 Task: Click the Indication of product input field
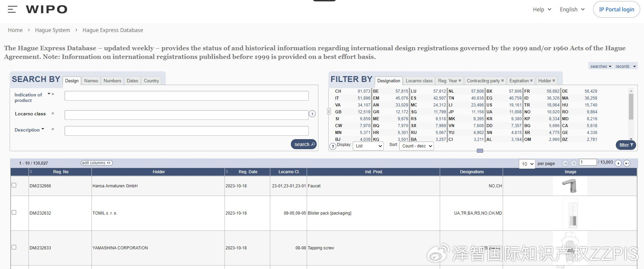pyautogui.click(x=186, y=96)
